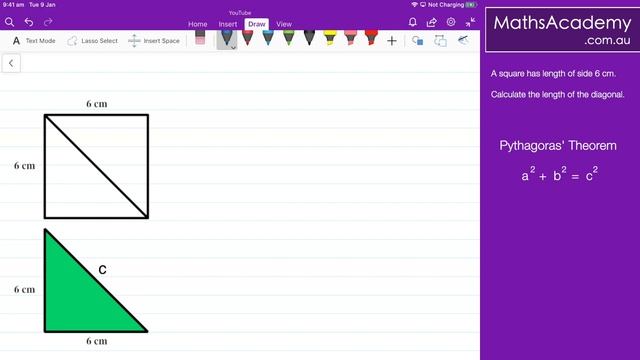The height and width of the screenshot is (360, 640).
Task: Choose the red highlighter
Action: click(x=371, y=38)
